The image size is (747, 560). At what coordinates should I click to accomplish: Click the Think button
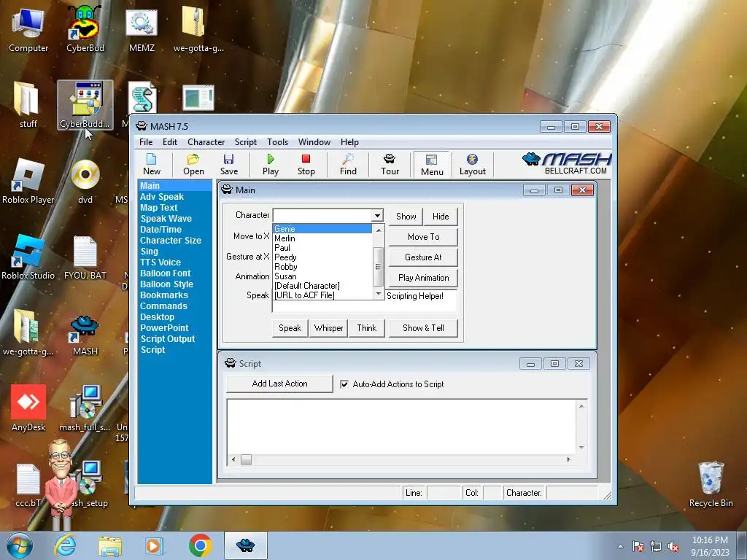pyautogui.click(x=366, y=328)
